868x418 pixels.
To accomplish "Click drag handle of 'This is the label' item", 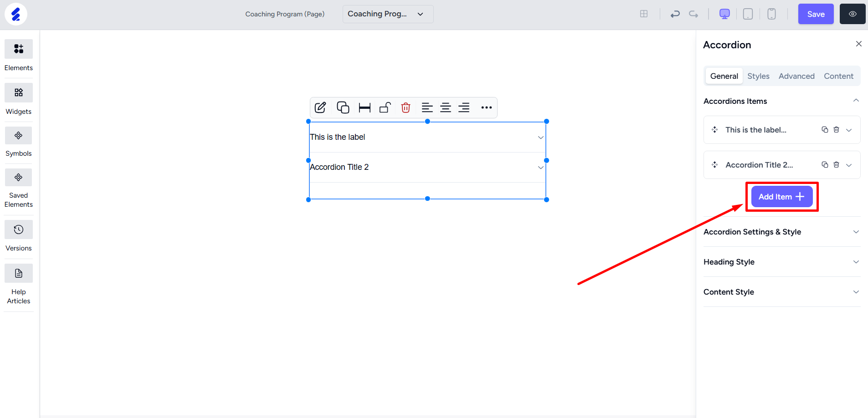I will pos(715,130).
